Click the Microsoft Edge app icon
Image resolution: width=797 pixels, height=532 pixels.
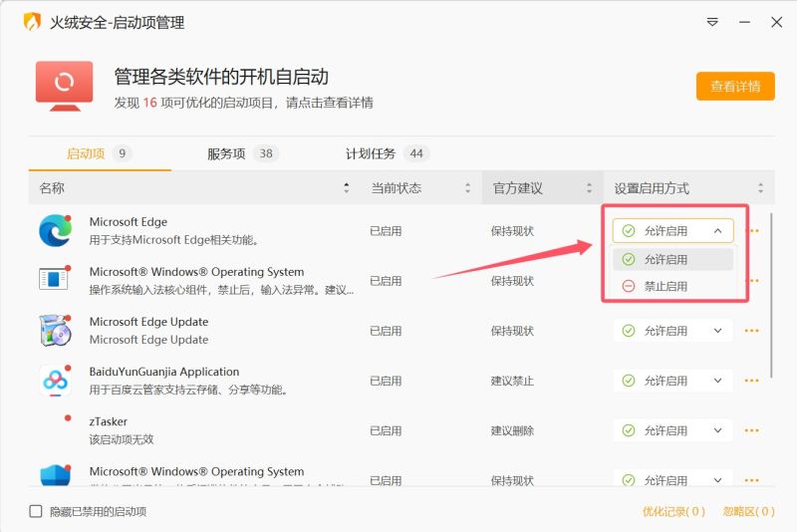point(56,231)
